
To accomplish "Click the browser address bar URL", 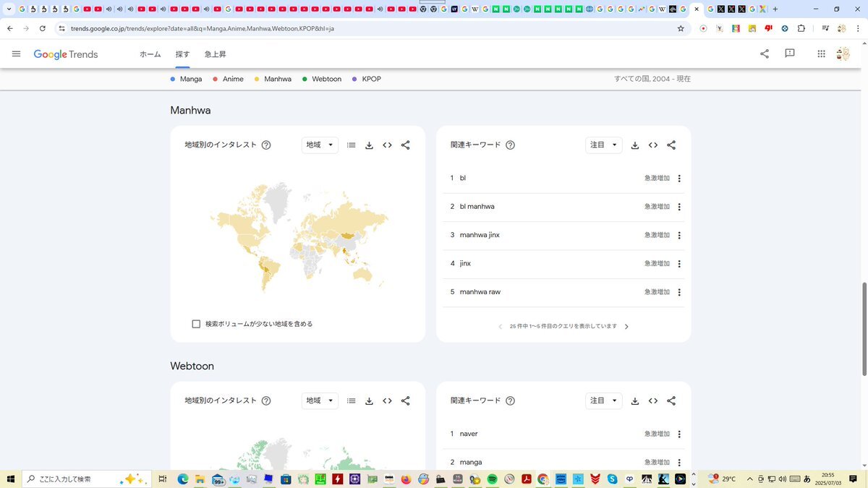I will tap(203, 28).
